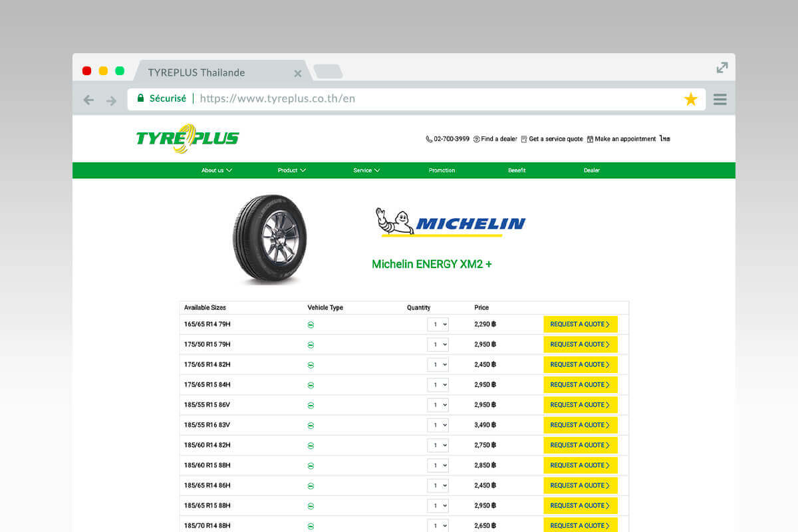Open the Benefit menu item

(517, 170)
